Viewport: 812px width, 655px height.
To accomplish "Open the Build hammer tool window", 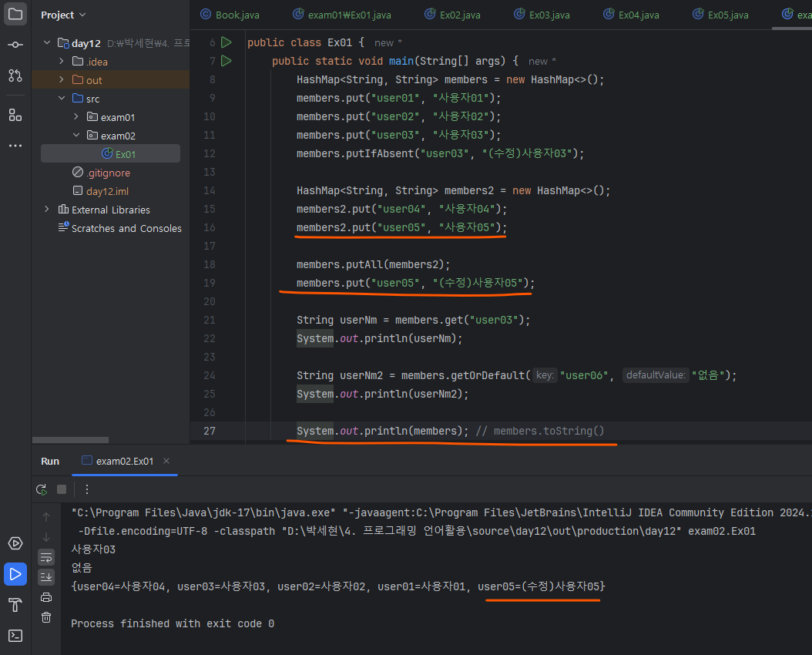I will (x=15, y=605).
